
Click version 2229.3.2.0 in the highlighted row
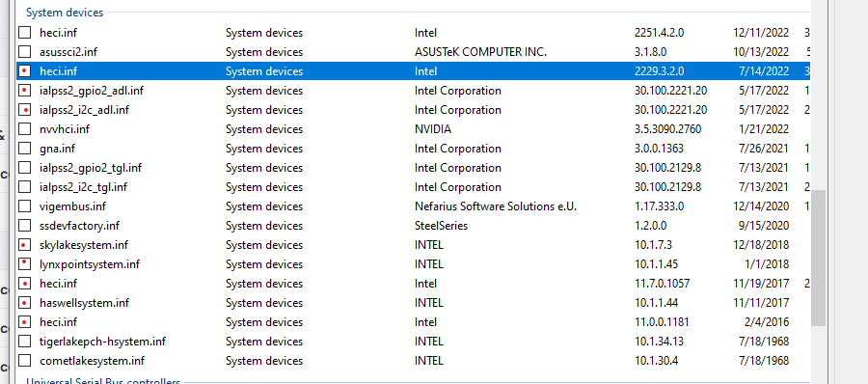coord(660,71)
